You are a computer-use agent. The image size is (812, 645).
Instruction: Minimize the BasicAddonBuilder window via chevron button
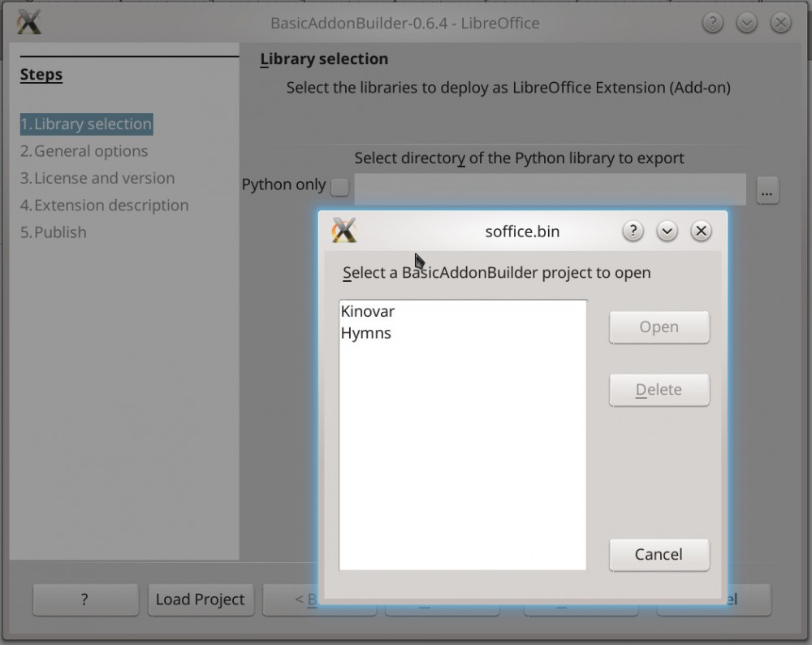pos(747,23)
